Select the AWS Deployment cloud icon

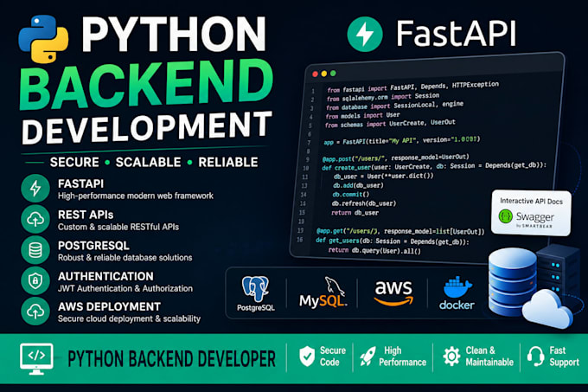click(35, 312)
